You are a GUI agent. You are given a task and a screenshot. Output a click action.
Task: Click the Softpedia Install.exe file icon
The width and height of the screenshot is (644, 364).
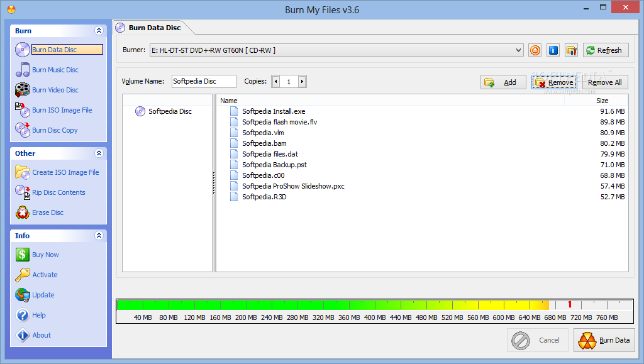(234, 111)
